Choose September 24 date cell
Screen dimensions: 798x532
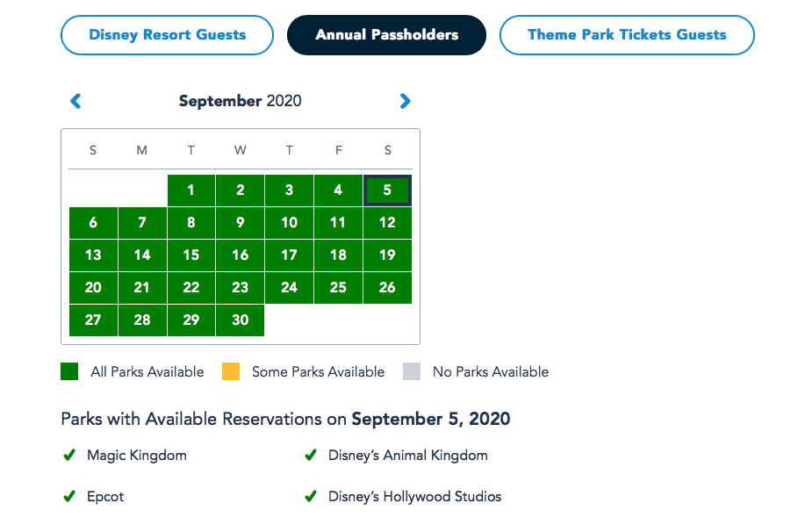pyautogui.click(x=289, y=288)
